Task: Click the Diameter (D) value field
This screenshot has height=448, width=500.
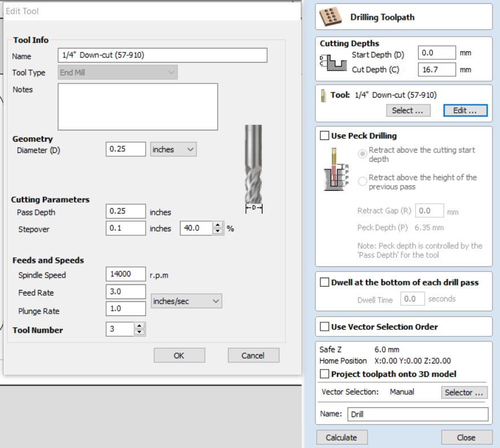Action: (126, 149)
